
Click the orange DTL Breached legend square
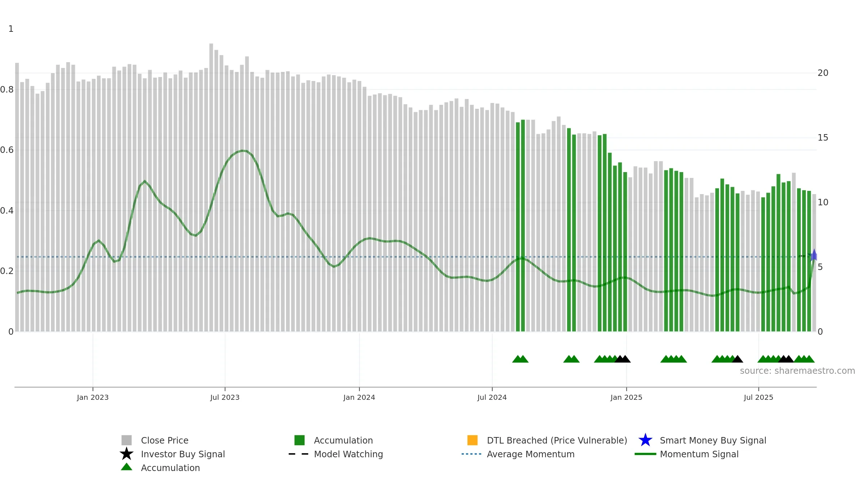point(472,440)
